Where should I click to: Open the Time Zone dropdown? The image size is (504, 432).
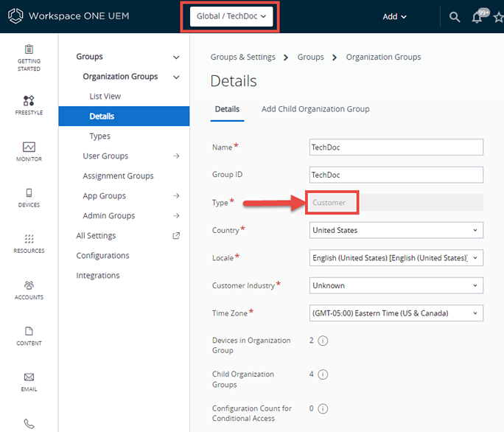(396, 313)
